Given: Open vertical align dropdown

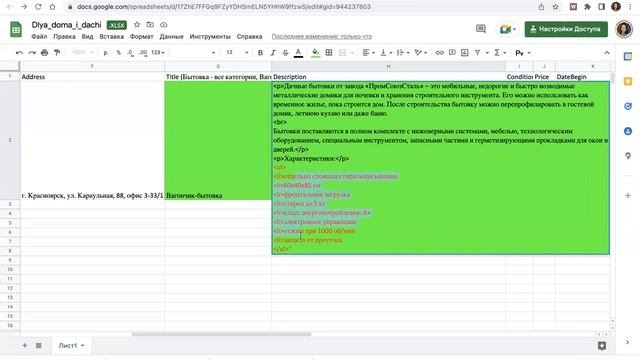Looking at the screenshot, I should (386, 53).
